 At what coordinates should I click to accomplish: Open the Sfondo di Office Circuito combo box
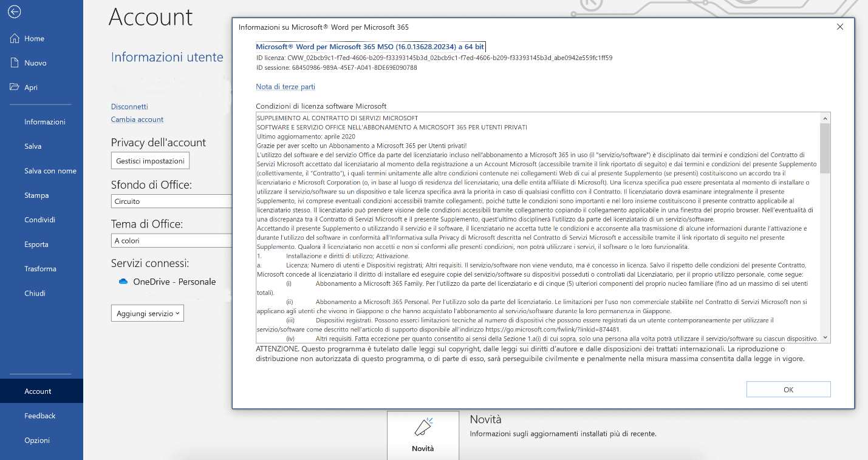tap(172, 201)
